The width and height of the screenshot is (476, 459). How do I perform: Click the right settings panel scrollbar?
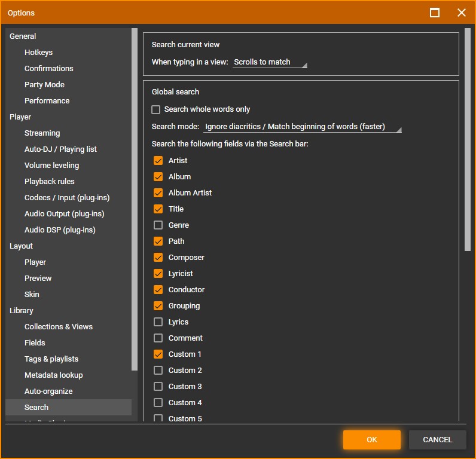point(468,139)
